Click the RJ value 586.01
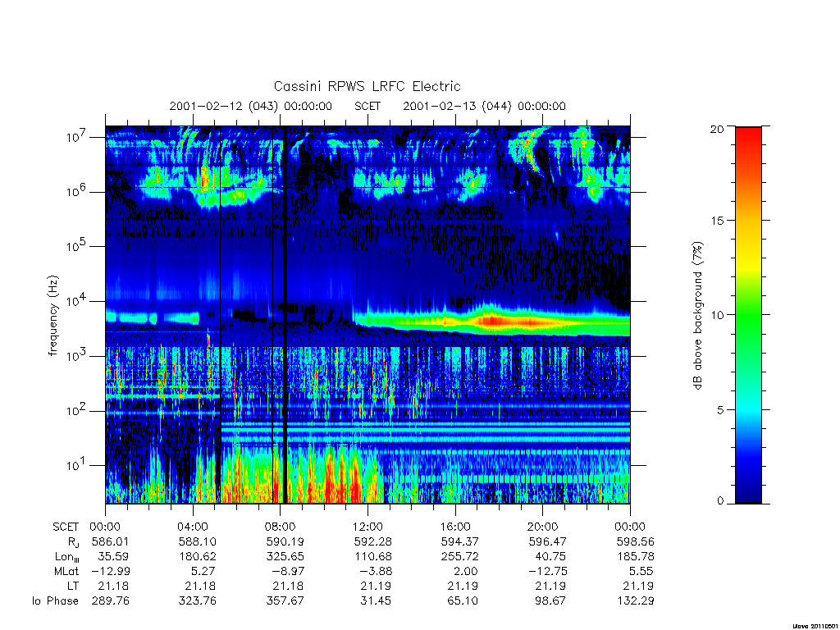840x630 pixels. pyautogui.click(x=111, y=541)
